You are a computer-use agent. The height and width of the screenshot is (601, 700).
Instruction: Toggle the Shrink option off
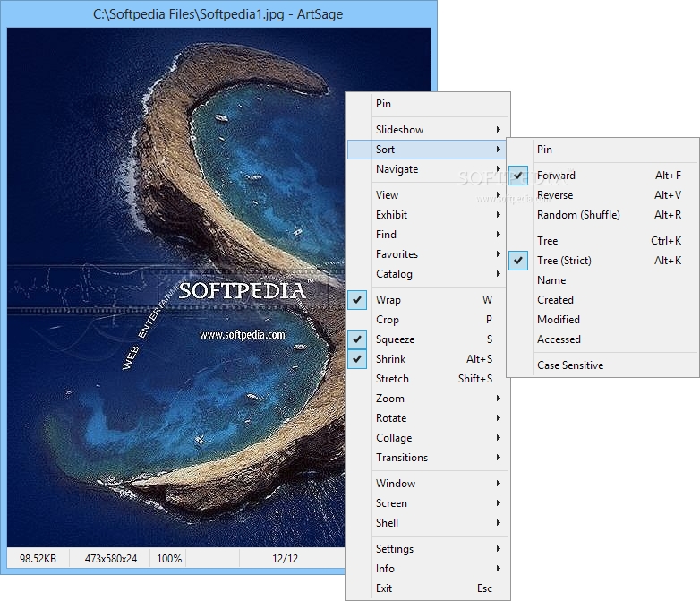click(x=428, y=359)
